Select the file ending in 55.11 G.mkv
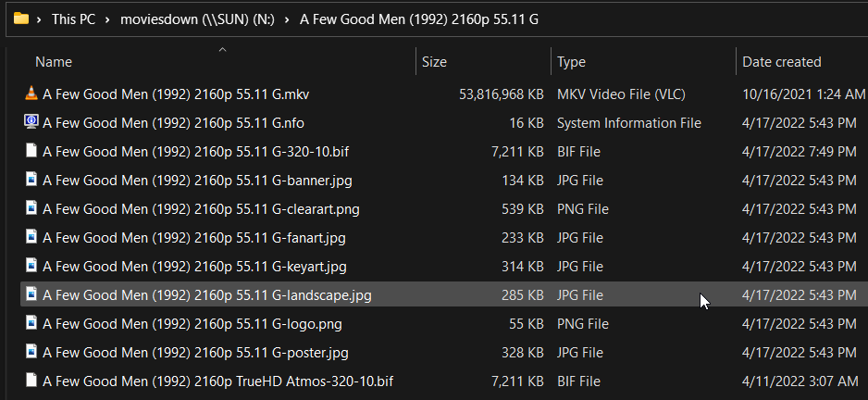 (176, 94)
